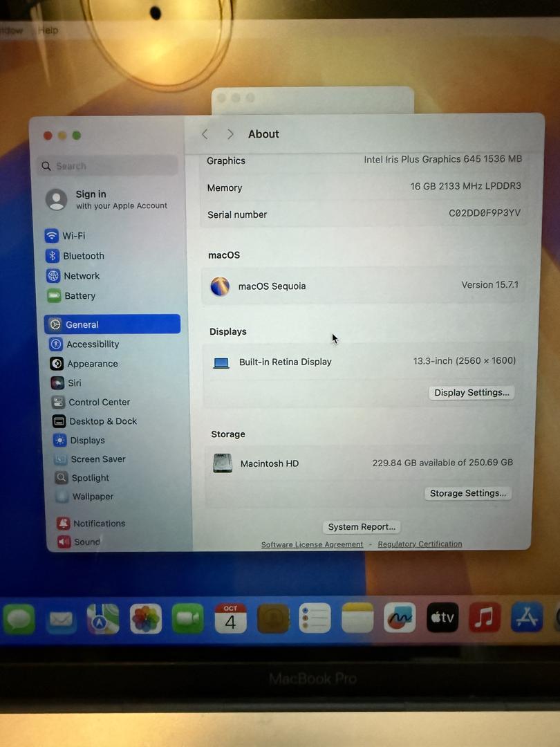Open Calendar from the Dock

230,618
